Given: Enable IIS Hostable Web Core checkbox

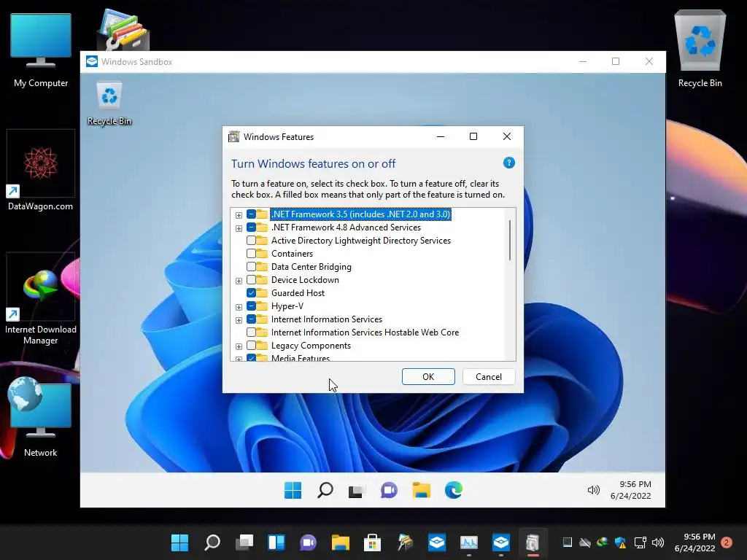Looking at the screenshot, I should click(x=251, y=332).
